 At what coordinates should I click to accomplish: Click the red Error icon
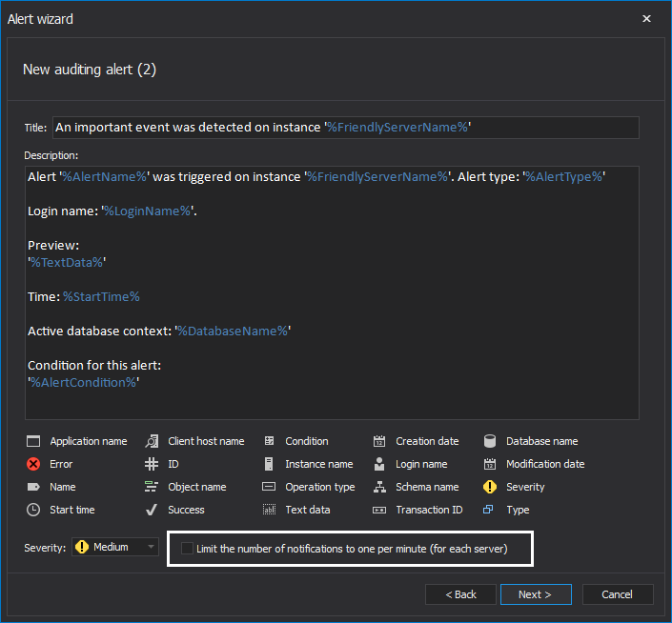33,464
